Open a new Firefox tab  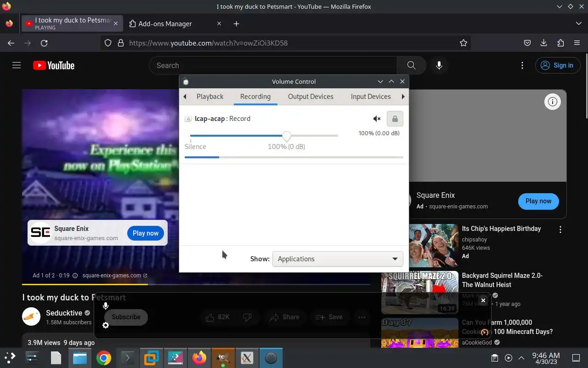[236, 23]
